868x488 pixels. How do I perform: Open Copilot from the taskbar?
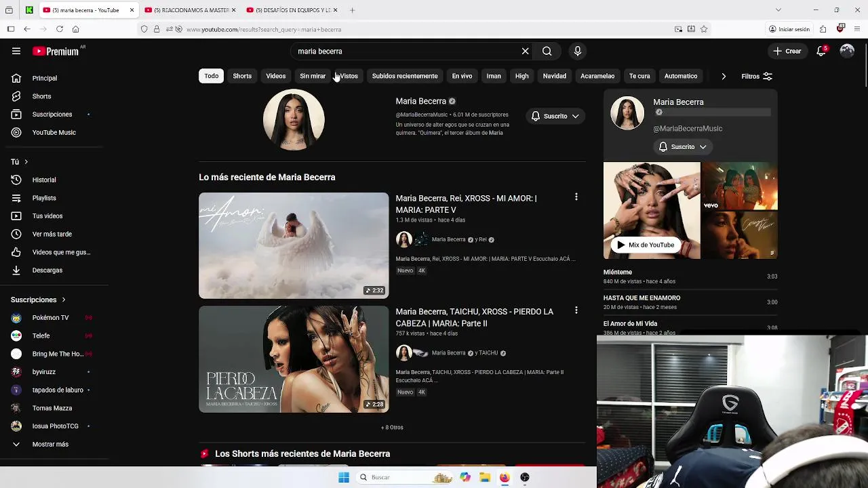click(x=465, y=477)
